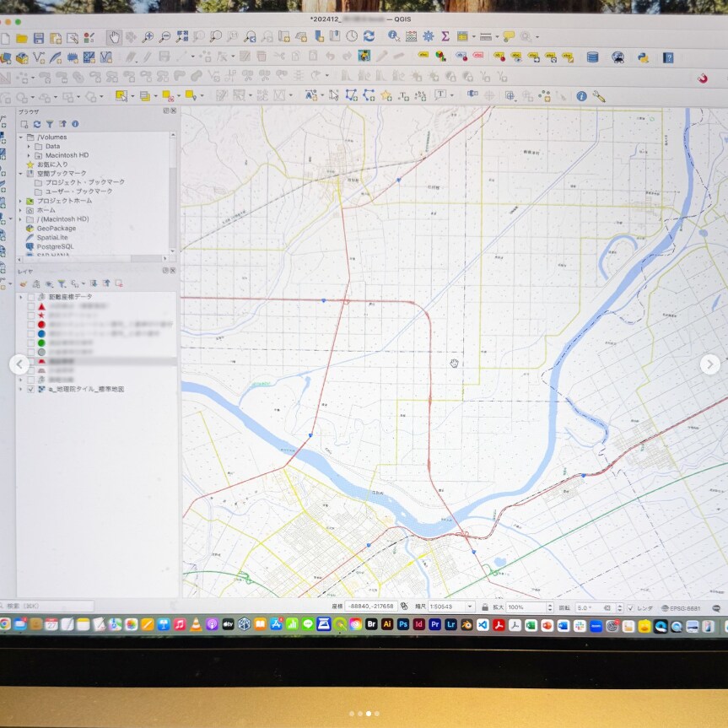Select SpatiaLite in Browser panel

point(52,238)
